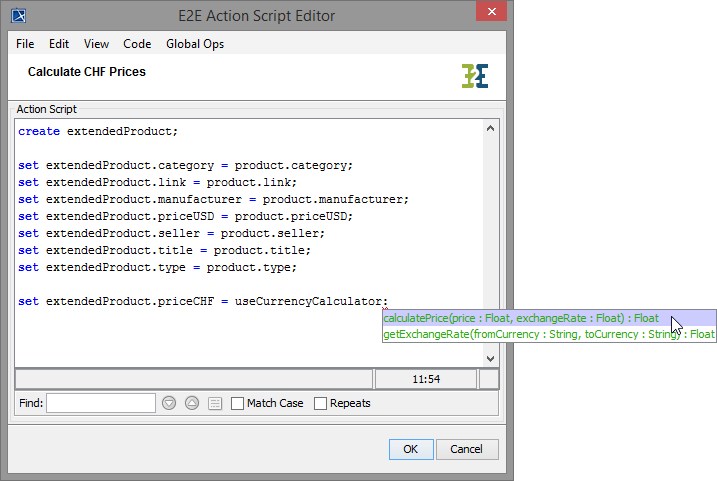Open the Global Ops menu

click(195, 44)
